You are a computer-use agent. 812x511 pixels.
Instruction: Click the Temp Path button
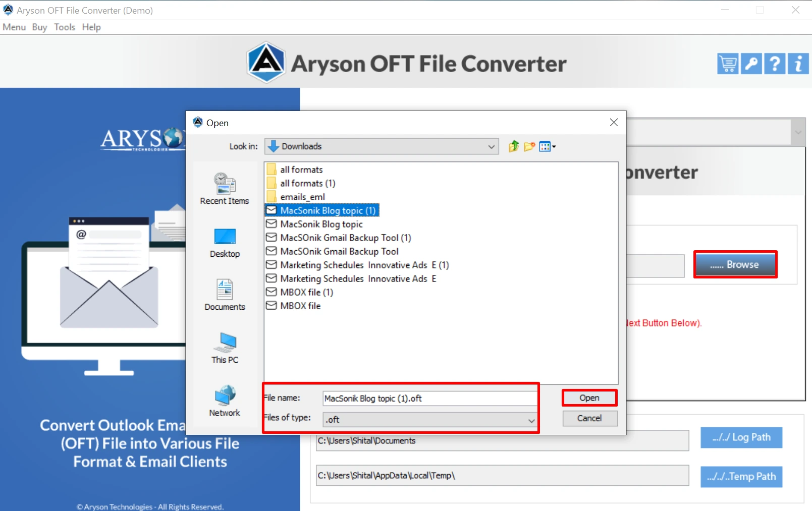tap(741, 477)
